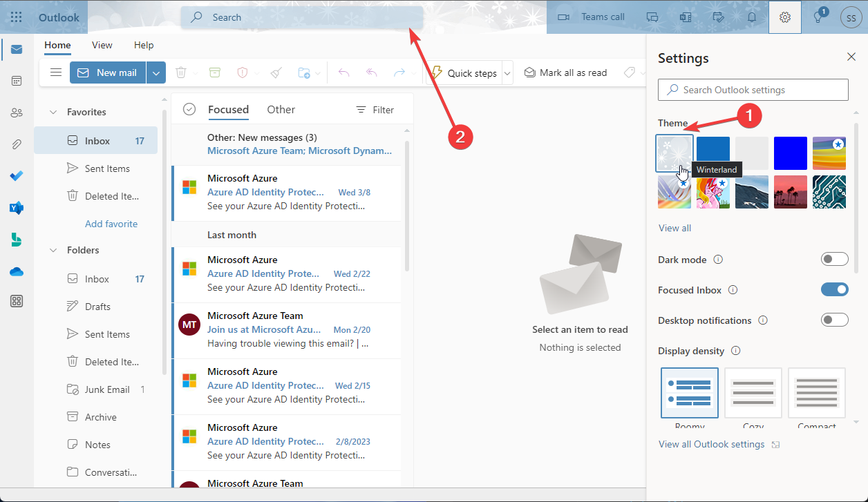Toggle the Dark mode switch
This screenshot has width=868, height=502.
(x=834, y=260)
